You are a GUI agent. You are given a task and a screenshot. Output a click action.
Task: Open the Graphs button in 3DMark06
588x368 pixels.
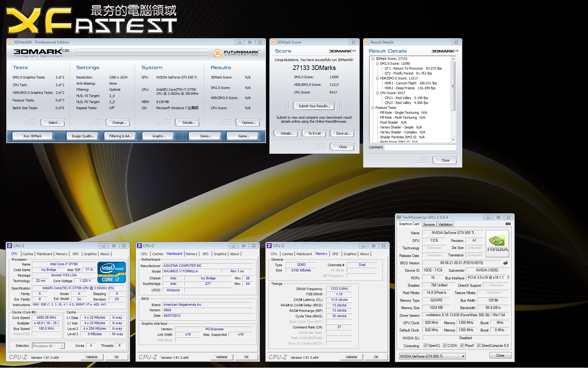159,136
